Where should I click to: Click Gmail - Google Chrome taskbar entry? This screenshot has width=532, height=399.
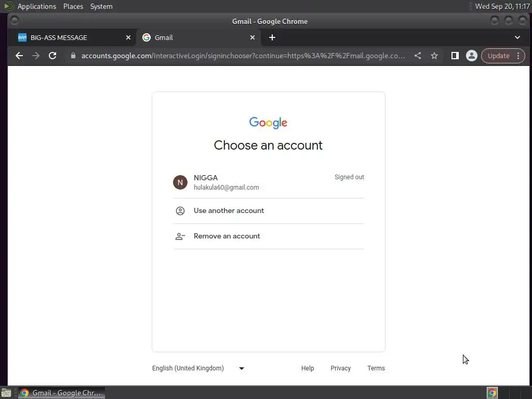(61, 393)
